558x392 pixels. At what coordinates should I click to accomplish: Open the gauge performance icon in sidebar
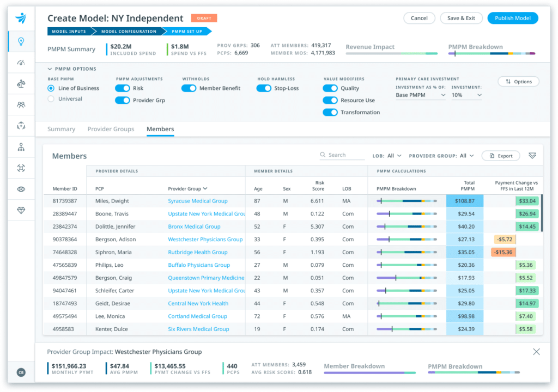22,63
